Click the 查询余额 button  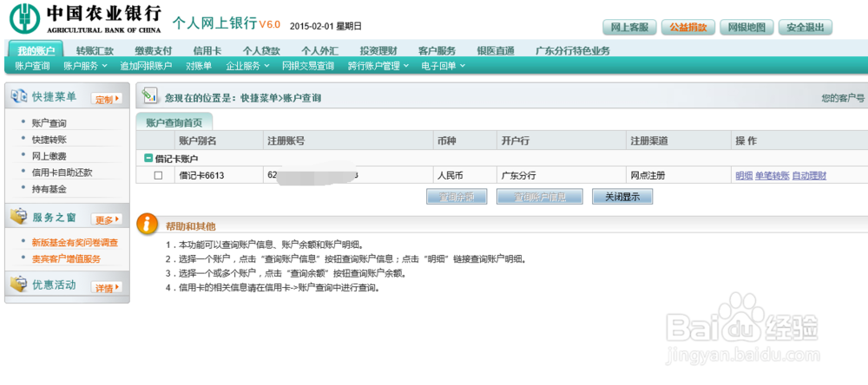(x=457, y=196)
